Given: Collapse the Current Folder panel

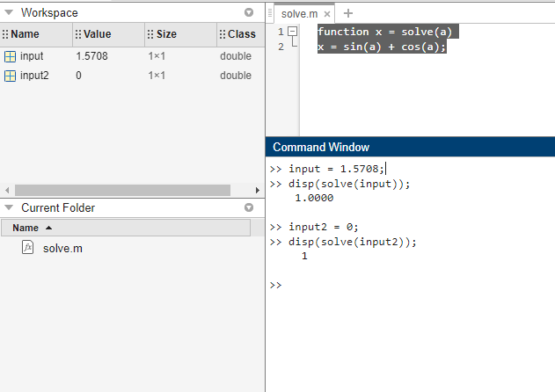Looking at the screenshot, I should click(x=11, y=208).
